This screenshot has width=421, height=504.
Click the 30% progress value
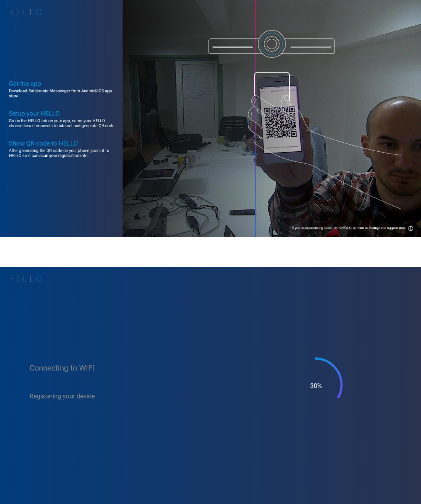click(316, 386)
